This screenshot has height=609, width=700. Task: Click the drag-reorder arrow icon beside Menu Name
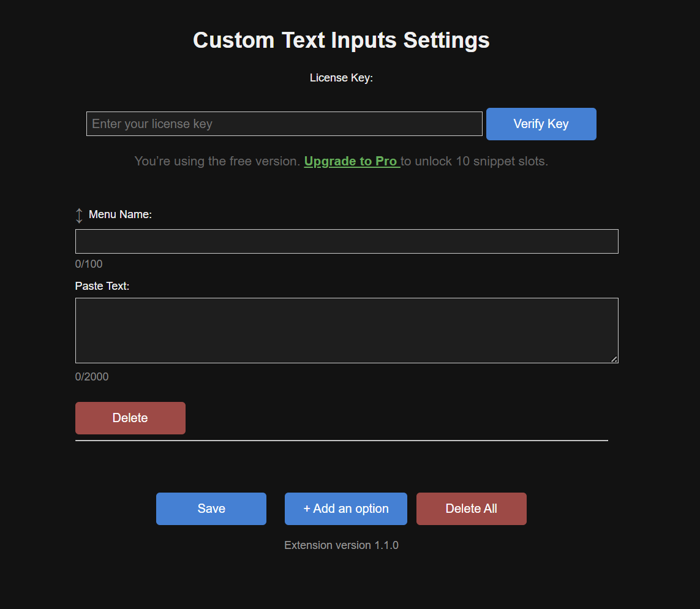(79, 216)
